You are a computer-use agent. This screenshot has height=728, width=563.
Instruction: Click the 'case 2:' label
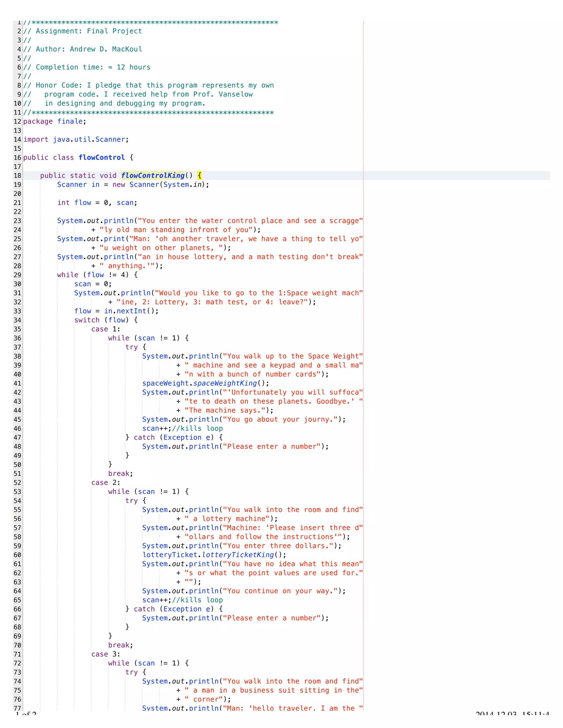coord(106,483)
